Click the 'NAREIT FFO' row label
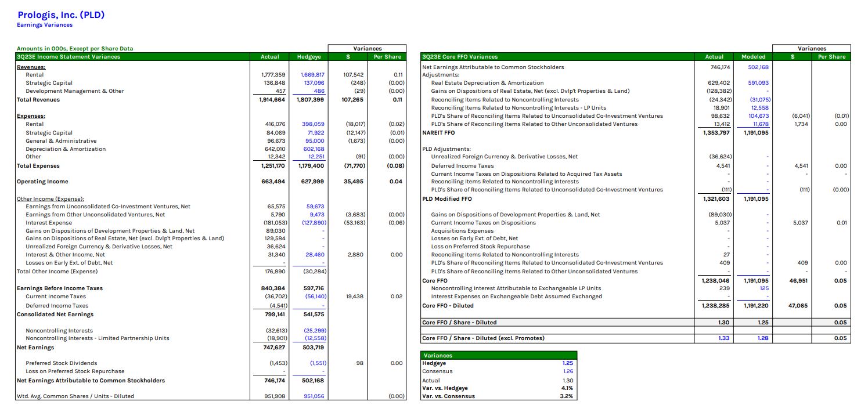868x412 pixels. pos(438,133)
